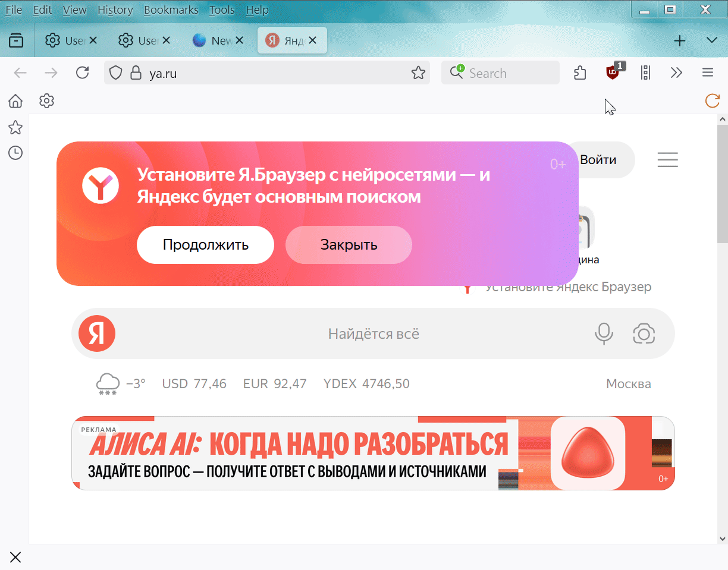
Task: Click the image search camera icon
Action: point(644,333)
